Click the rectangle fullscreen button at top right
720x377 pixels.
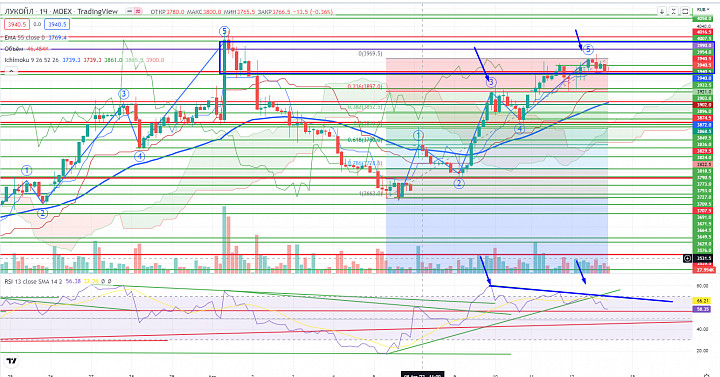[685, 11]
